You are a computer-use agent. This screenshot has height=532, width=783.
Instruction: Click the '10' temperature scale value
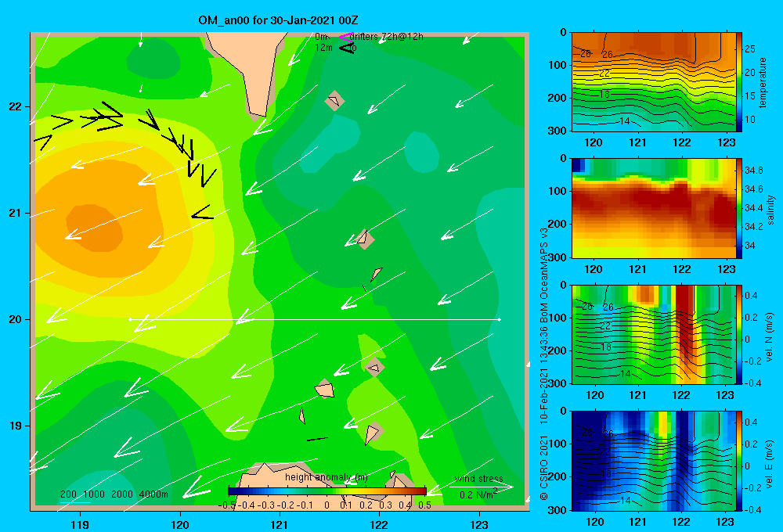(750, 119)
